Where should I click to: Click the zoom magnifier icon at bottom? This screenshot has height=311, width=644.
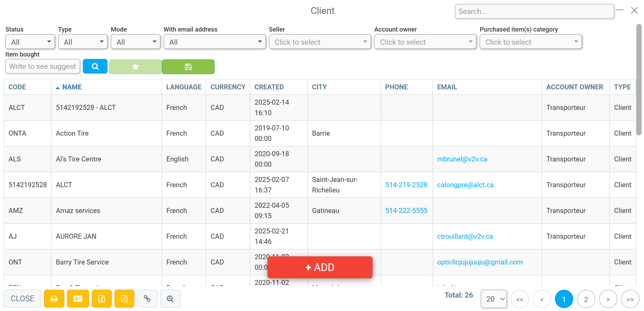[x=170, y=299]
